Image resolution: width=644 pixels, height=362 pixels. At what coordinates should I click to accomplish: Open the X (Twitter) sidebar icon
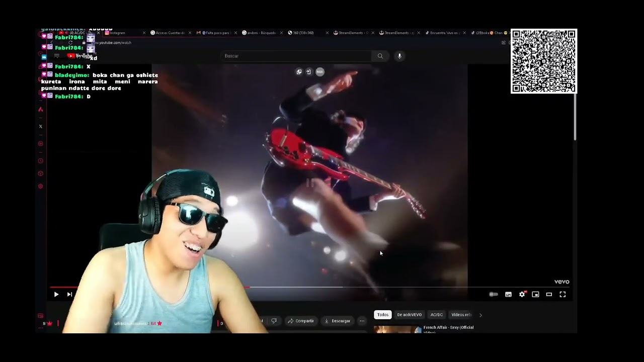(x=41, y=127)
